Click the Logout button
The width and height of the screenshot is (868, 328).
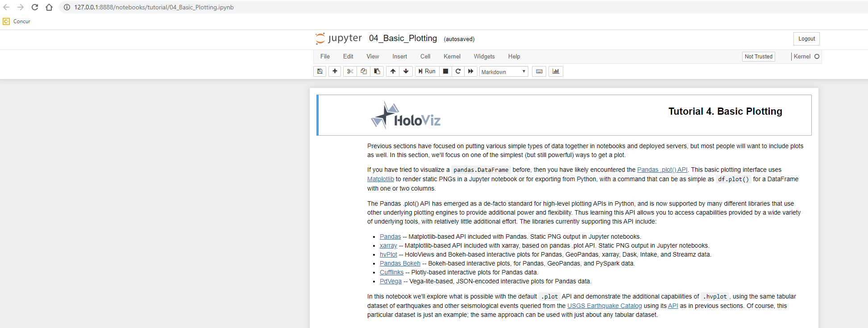(x=806, y=39)
